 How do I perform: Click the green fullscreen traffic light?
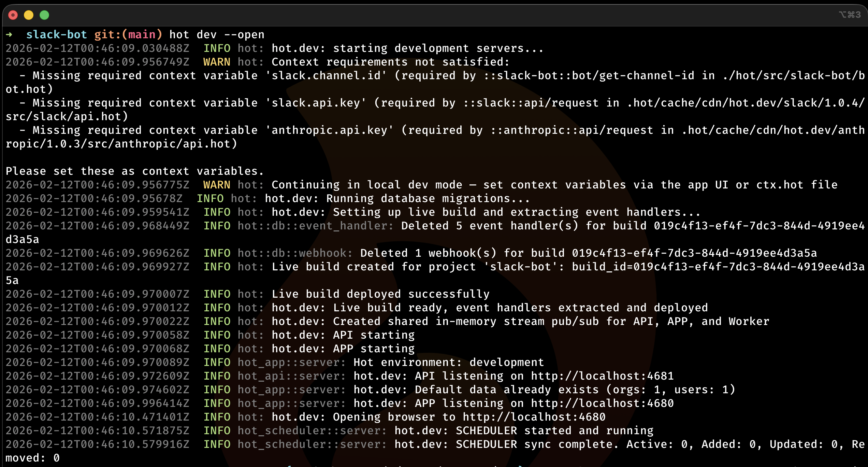(x=44, y=15)
